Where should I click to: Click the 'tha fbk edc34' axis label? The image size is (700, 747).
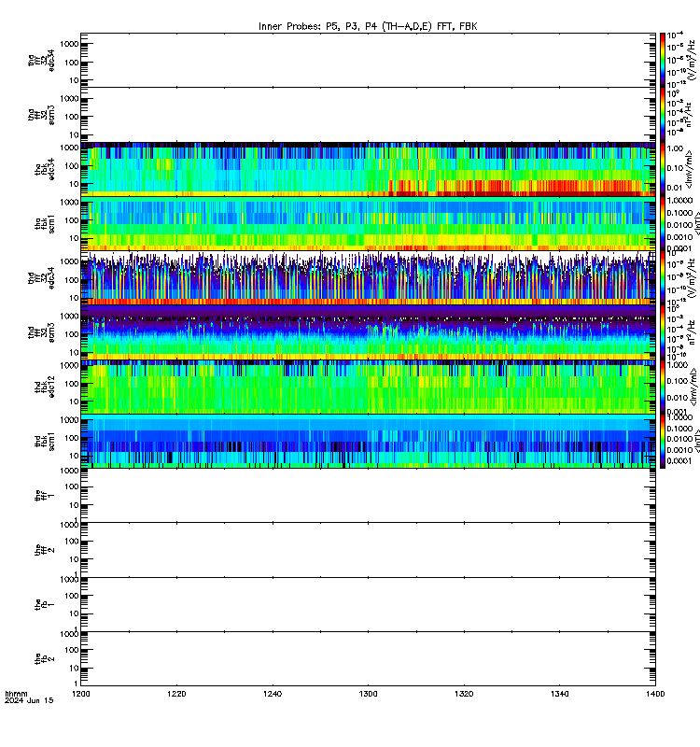coord(44,169)
